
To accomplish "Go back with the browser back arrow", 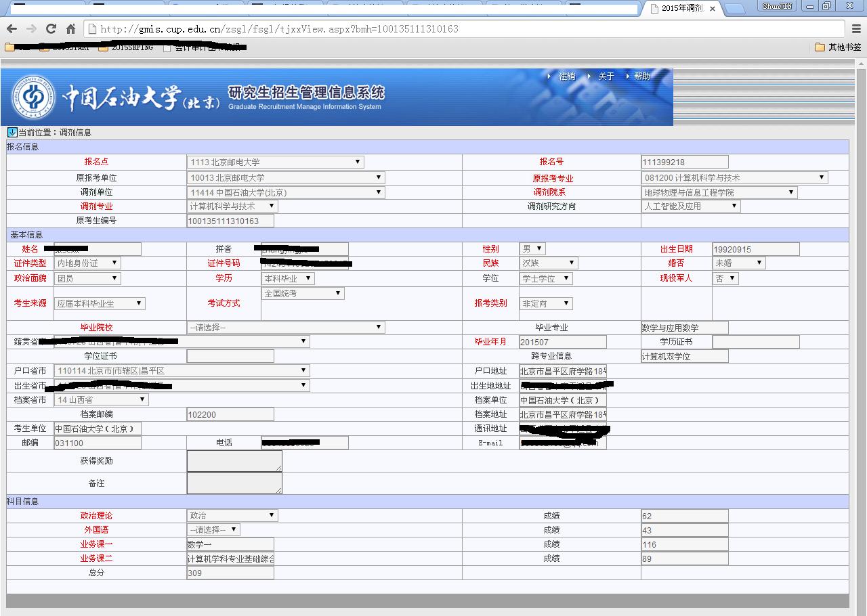I will point(12,29).
